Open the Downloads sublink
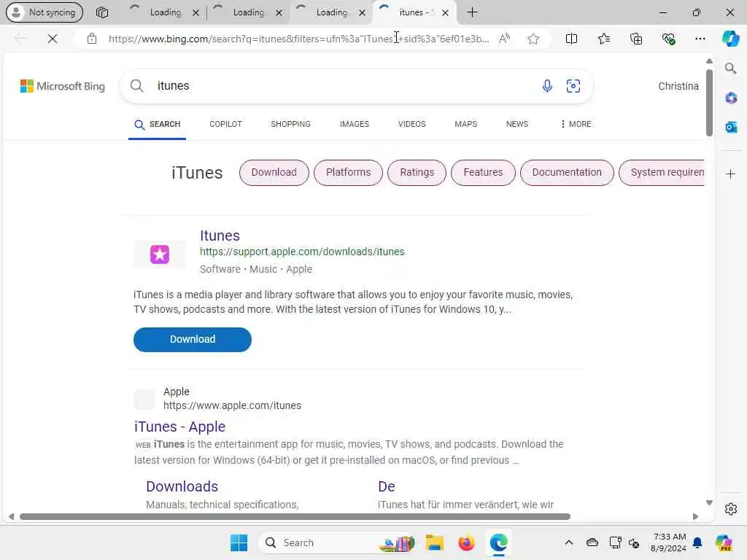The height and width of the screenshot is (560, 747). click(x=182, y=486)
